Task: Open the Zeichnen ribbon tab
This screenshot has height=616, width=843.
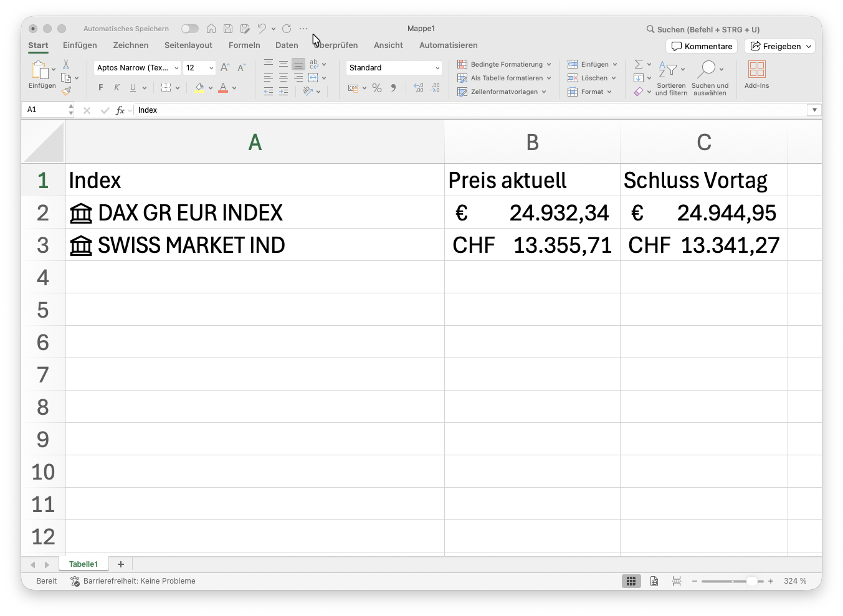Action: pos(131,45)
